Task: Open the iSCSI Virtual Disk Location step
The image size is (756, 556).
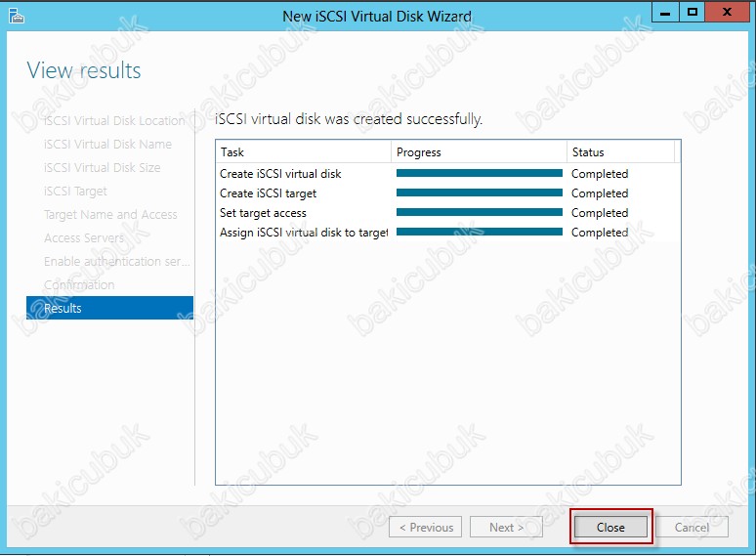Action: point(113,121)
